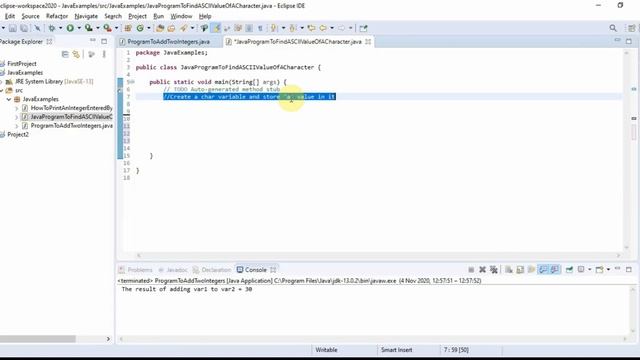
Task: Switch to the Problems tab
Action: pyautogui.click(x=136, y=270)
